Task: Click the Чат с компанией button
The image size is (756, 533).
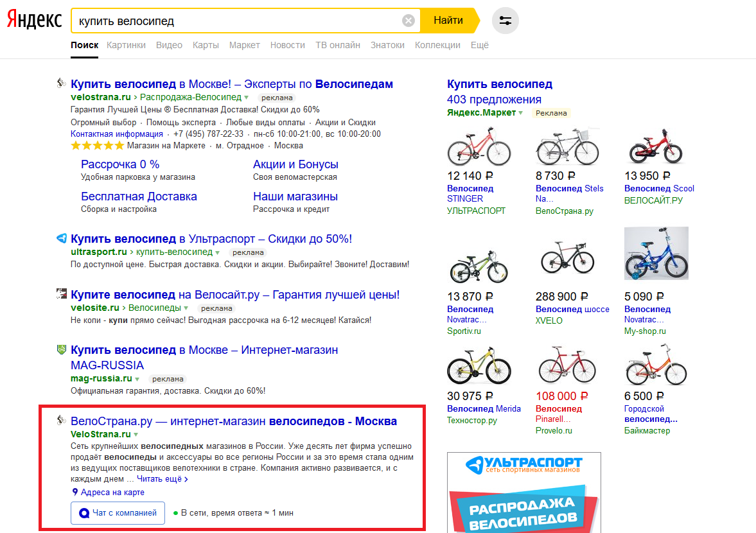Action: click(x=118, y=512)
